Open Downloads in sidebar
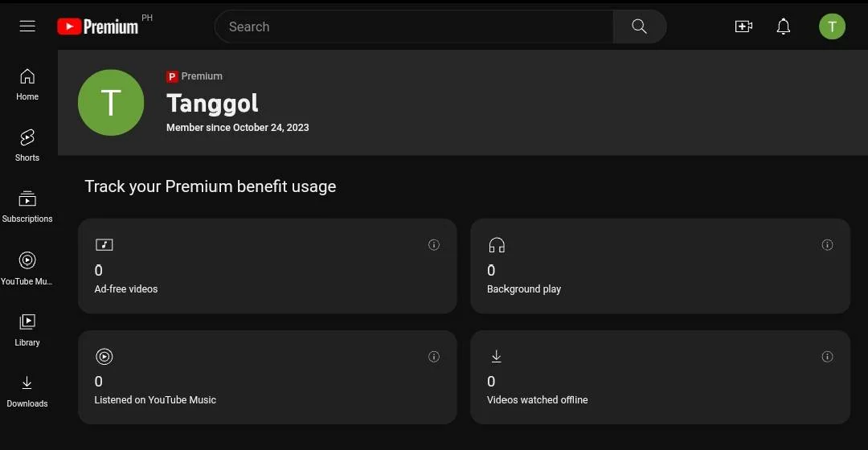This screenshot has width=868, height=450. (27, 392)
